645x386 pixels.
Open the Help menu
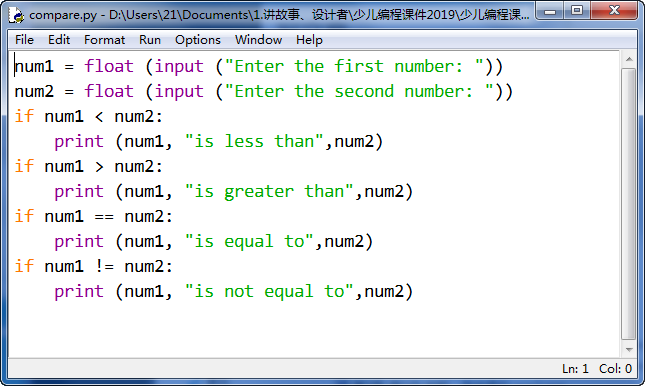tap(309, 40)
